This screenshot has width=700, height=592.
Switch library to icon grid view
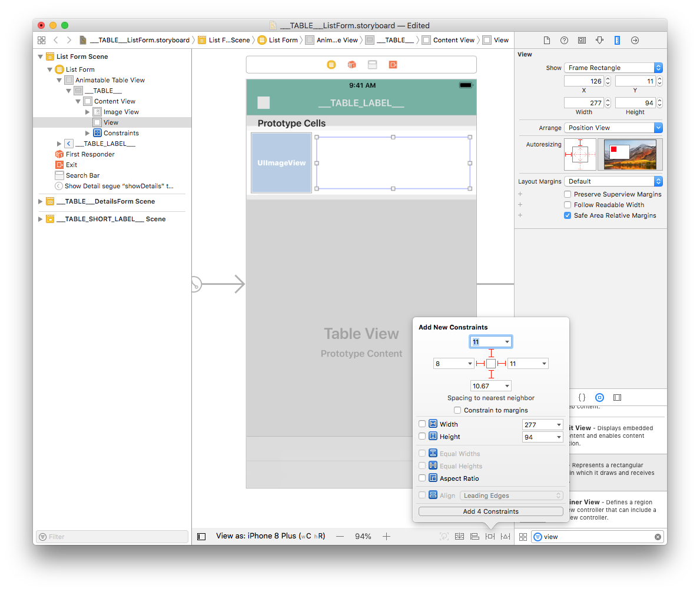click(x=523, y=537)
